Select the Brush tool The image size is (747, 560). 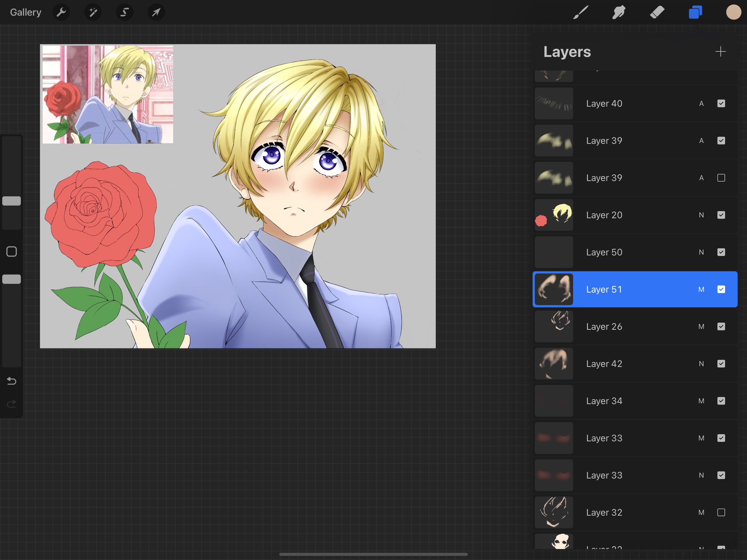[581, 12]
